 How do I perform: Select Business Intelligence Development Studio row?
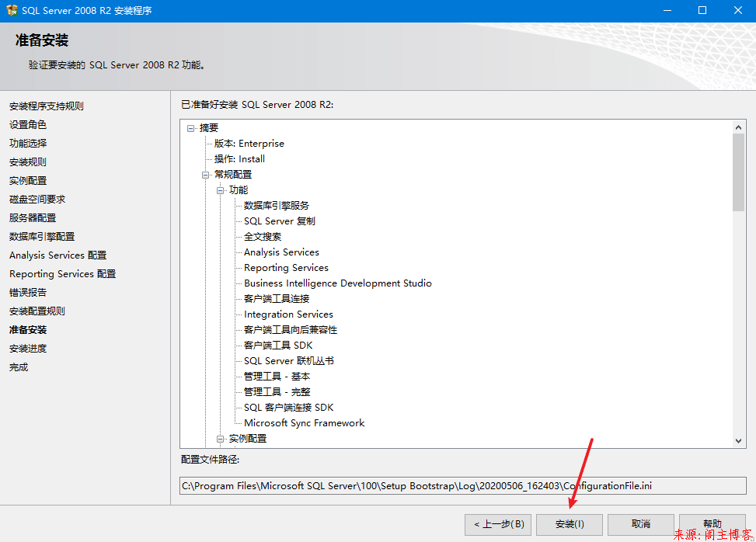(338, 283)
